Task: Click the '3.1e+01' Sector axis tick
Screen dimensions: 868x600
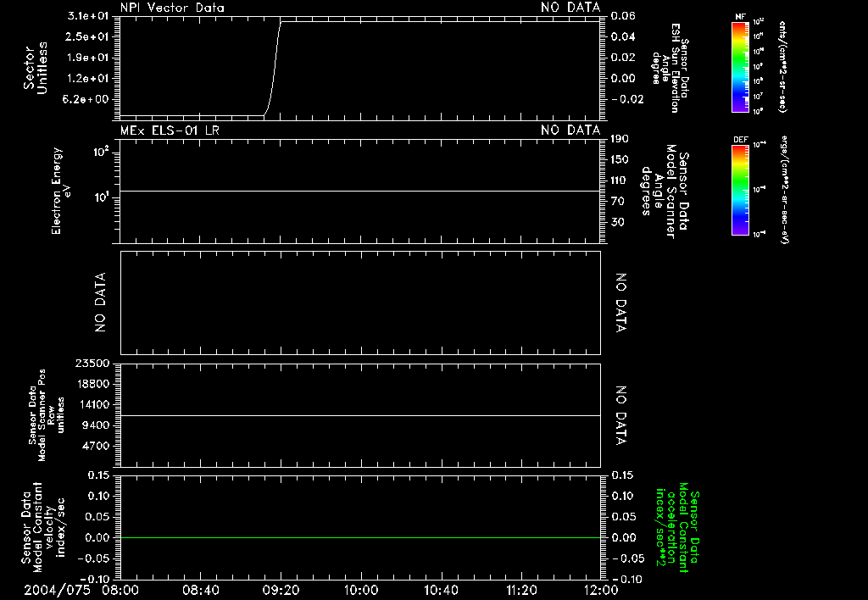Action: (87, 16)
